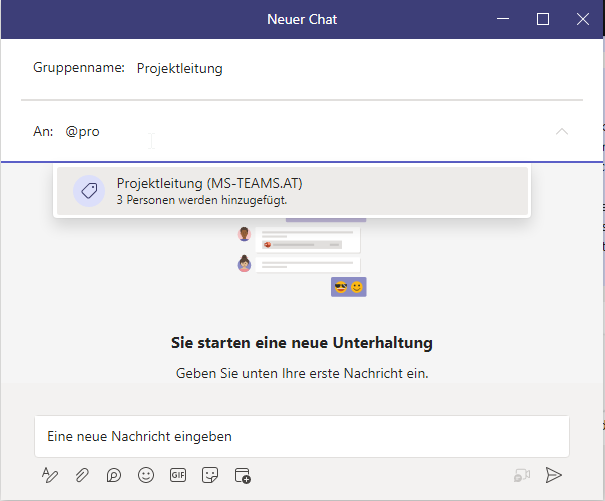This screenshot has width=605, height=501.
Task: Edit the Gruppenname field Projektleitung
Action: coord(179,68)
